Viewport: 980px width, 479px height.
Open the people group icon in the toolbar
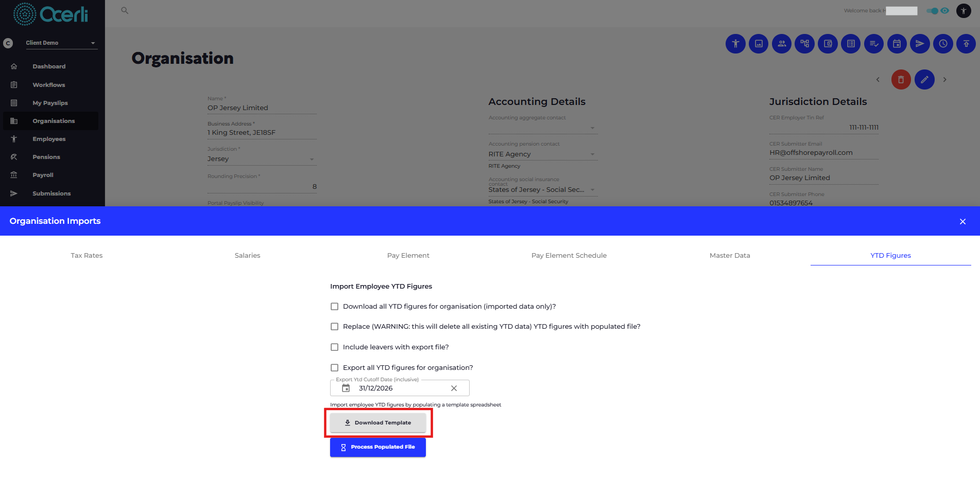[782, 44]
